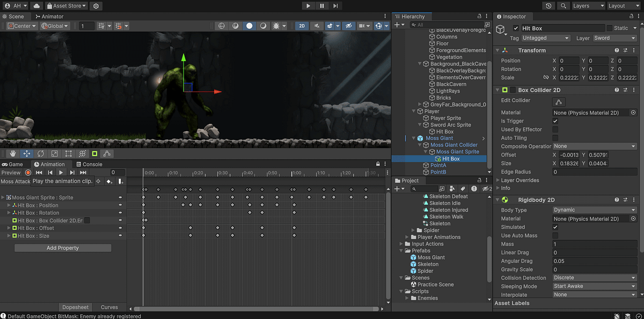This screenshot has width=644, height=319.
Task: Open the Body Type dropdown showing Dynamic
Action: coord(594,210)
